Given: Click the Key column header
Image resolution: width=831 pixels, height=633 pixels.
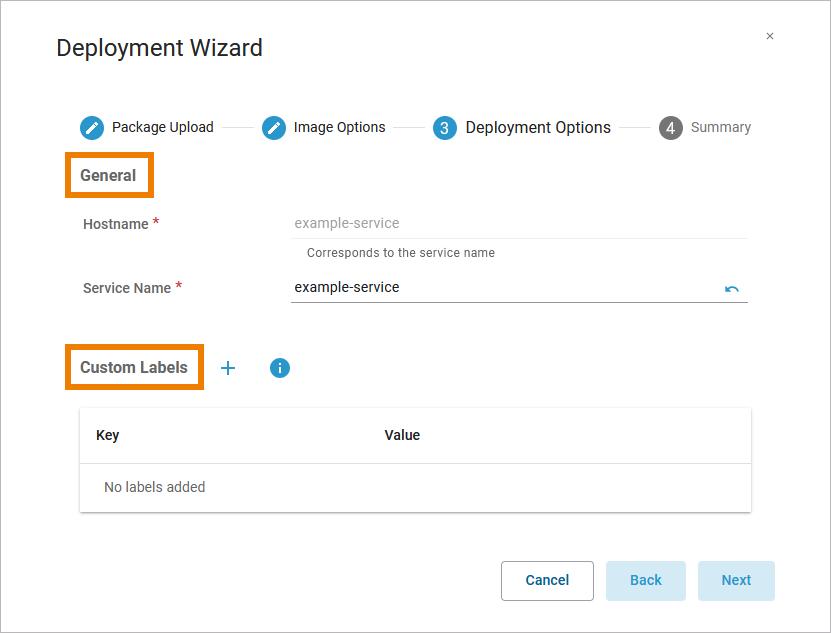Looking at the screenshot, I should coord(108,436).
